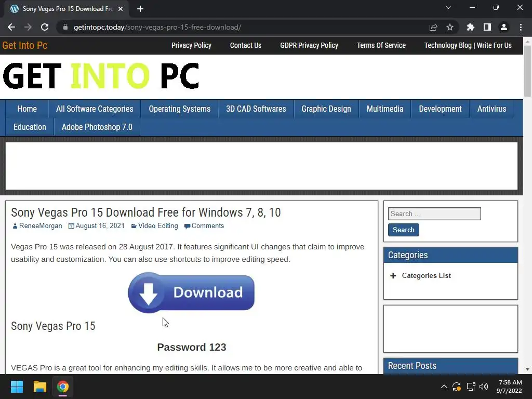Open the article title heading link
Image resolution: width=532 pixels, height=399 pixels.
(146, 212)
